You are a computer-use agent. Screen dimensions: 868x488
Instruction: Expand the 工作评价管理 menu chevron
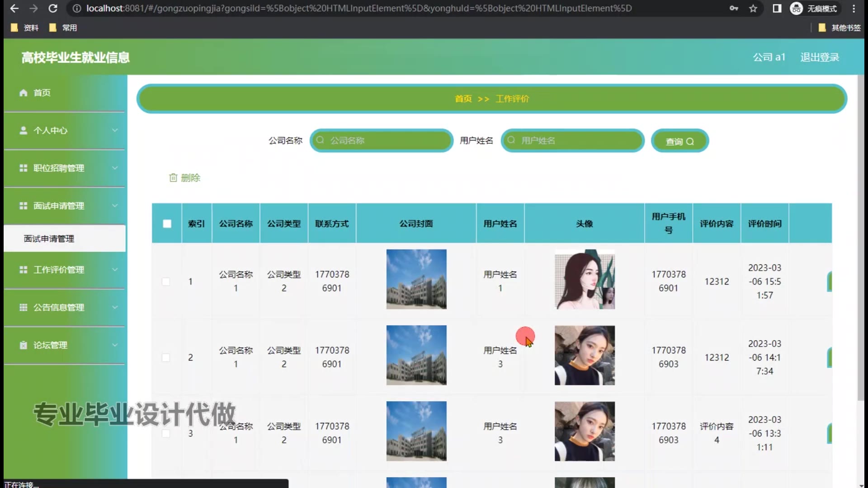[115, 270]
